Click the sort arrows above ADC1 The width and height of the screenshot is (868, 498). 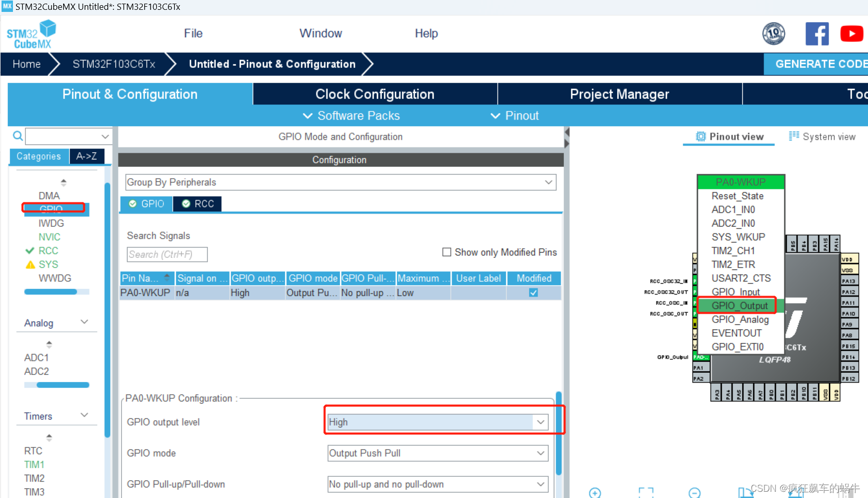click(49, 344)
